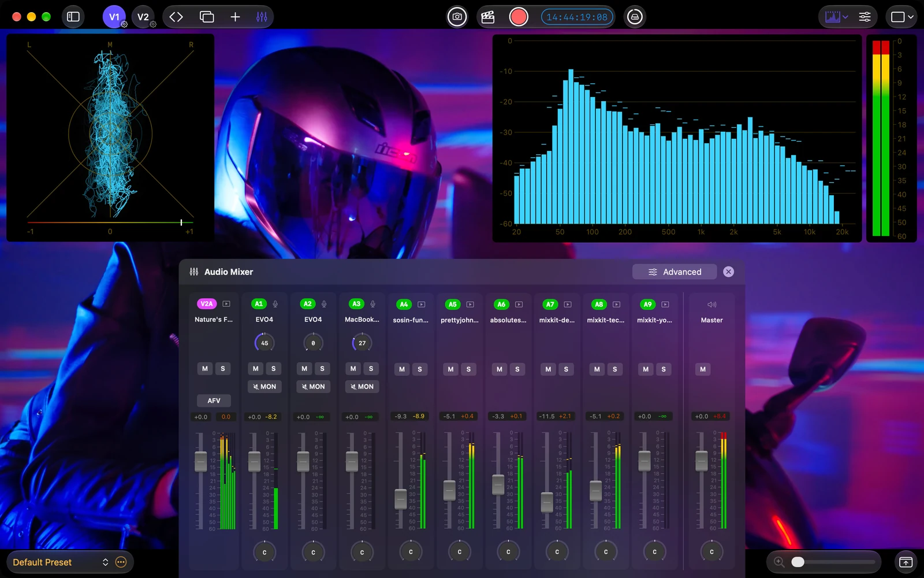This screenshot has height=578, width=924.
Task: Click the microphone icon on channel A1
Action: click(275, 304)
